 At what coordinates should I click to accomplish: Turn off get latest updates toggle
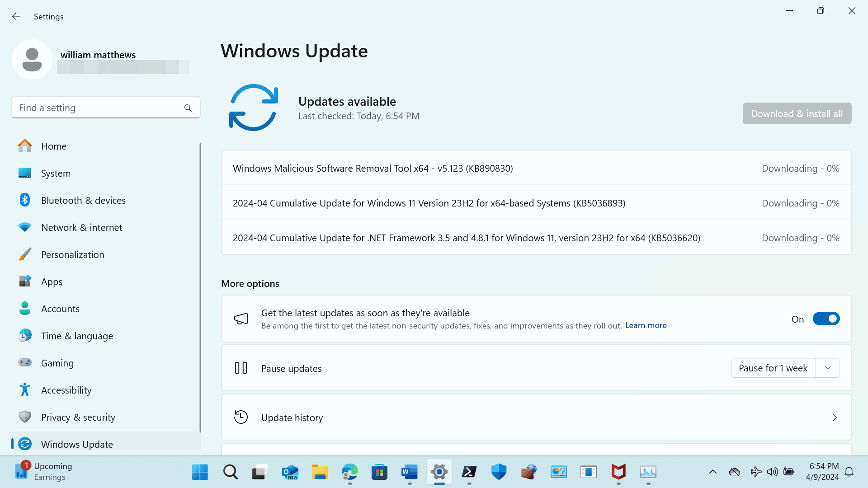(826, 319)
